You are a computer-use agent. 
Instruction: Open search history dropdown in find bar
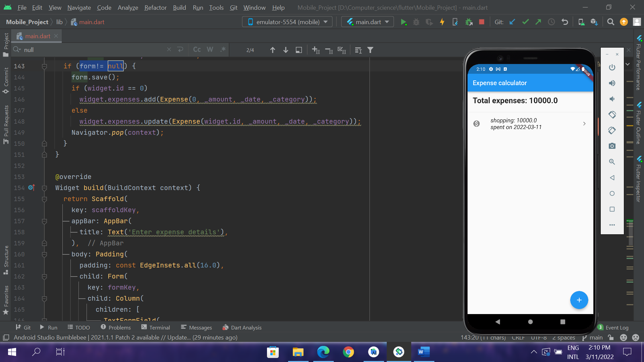click(x=17, y=50)
